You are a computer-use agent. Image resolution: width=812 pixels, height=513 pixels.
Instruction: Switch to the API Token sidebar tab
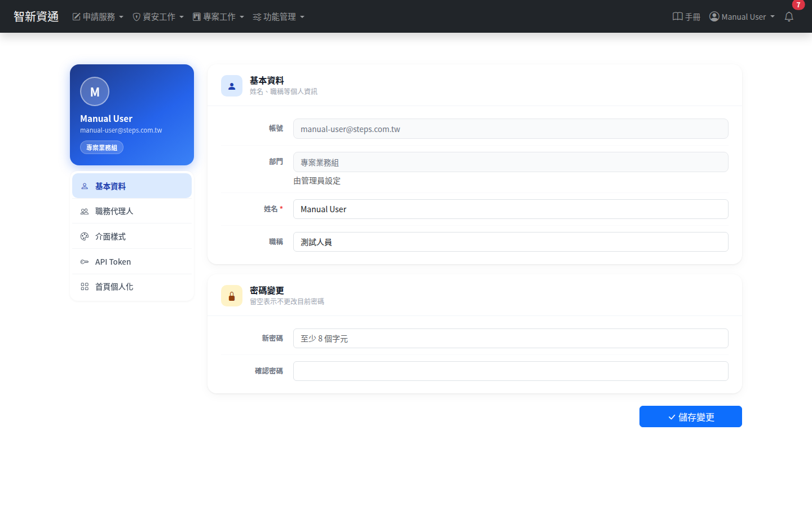pyautogui.click(x=132, y=261)
